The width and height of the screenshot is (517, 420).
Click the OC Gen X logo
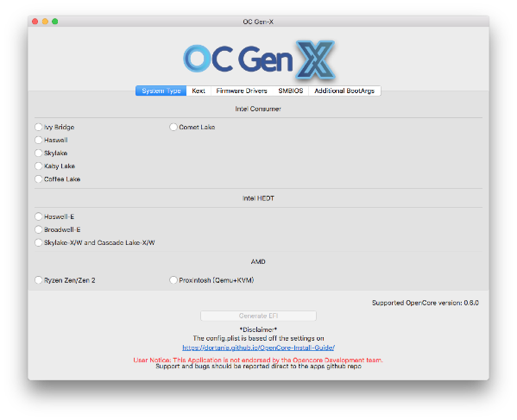pyautogui.click(x=259, y=60)
